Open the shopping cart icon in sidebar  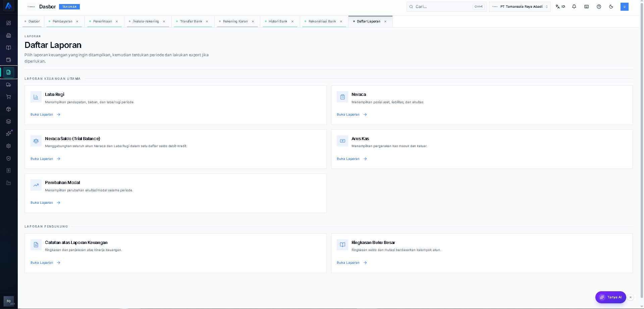click(x=9, y=97)
